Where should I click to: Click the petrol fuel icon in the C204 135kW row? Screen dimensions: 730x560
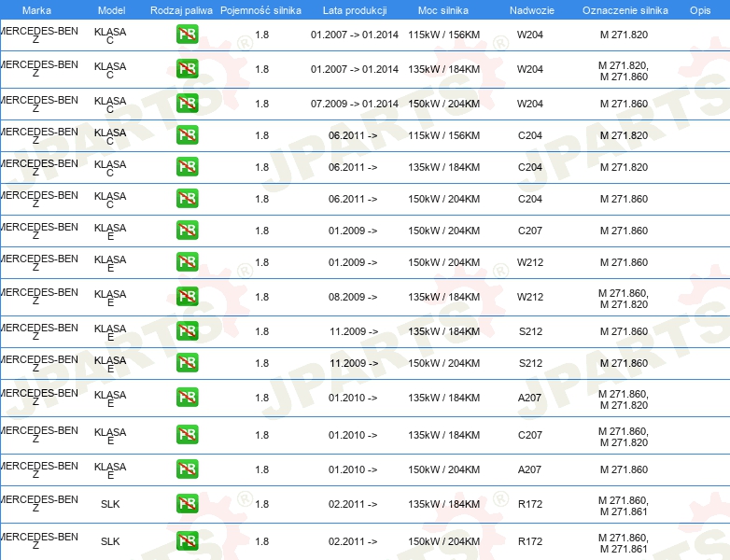187,167
